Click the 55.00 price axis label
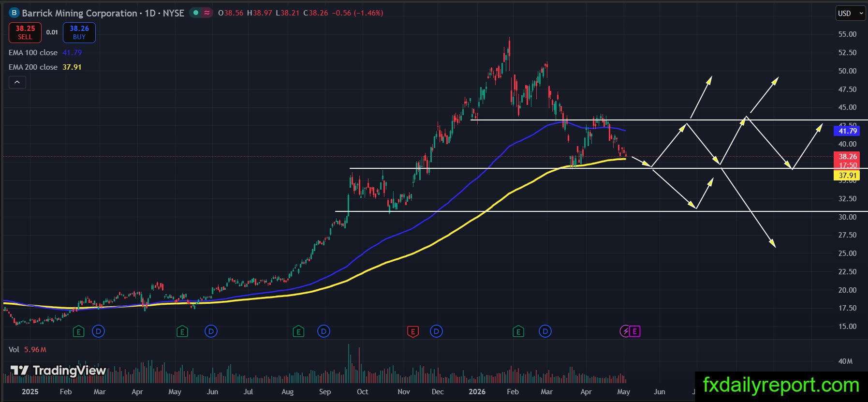The image size is (868, 402). coord(847,34)
